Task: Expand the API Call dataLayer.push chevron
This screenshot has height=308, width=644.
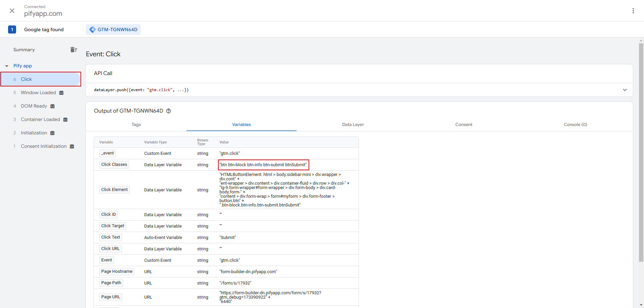Action: click(x=625, y=90)
